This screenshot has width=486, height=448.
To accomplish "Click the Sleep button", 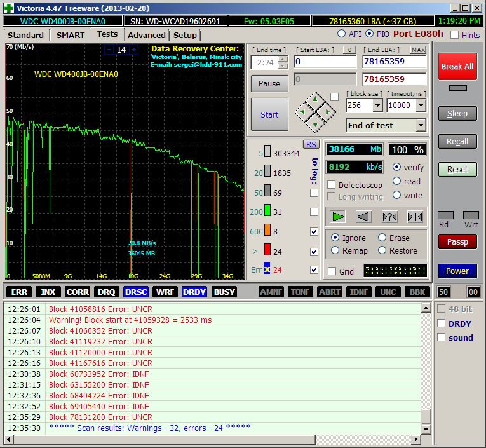I will coord(457,114).
